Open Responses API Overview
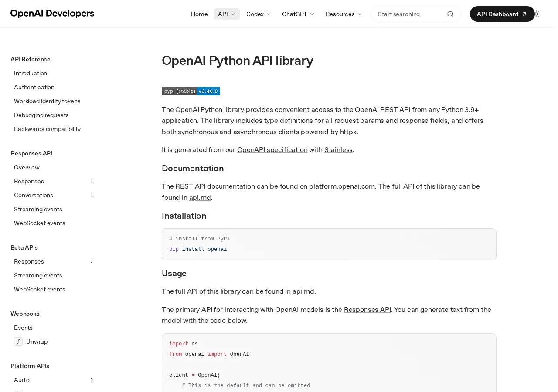Screen dimensions: 558x392 (27, 167)
